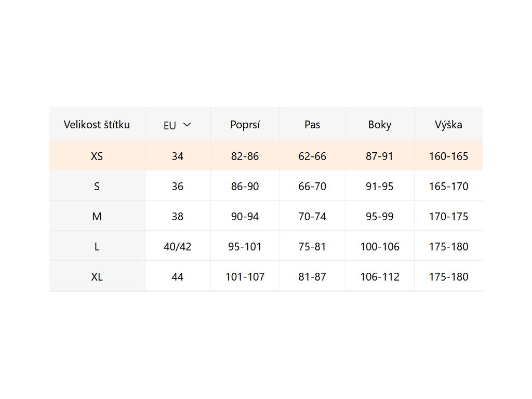Click the Poprsí column header

coord(245,125)
